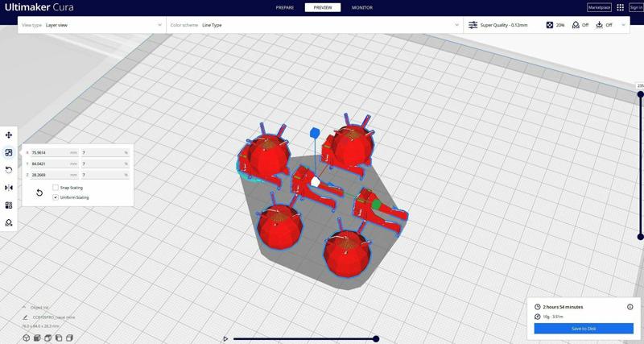
Task: Click the infill density icon
Action: (x=550, y=25)
